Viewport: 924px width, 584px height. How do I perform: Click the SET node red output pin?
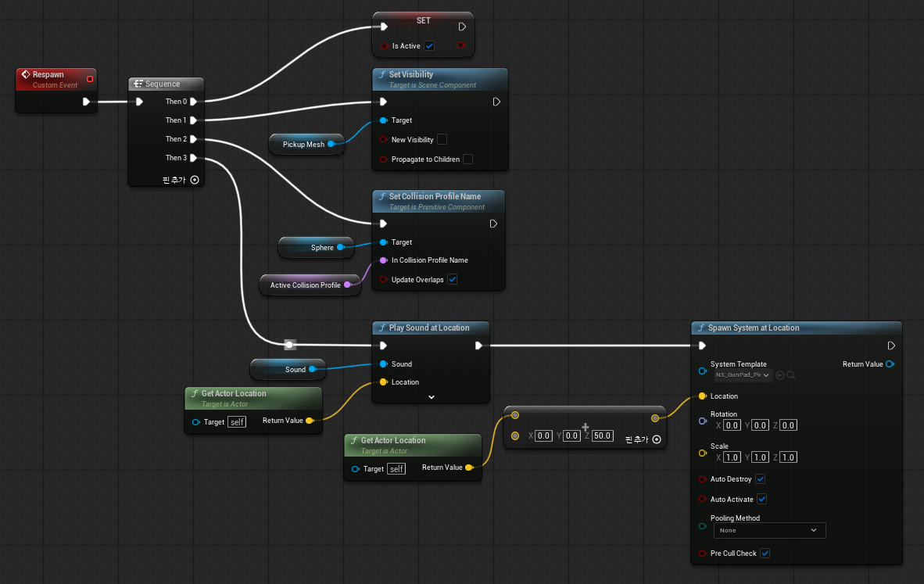click(460, 45)
